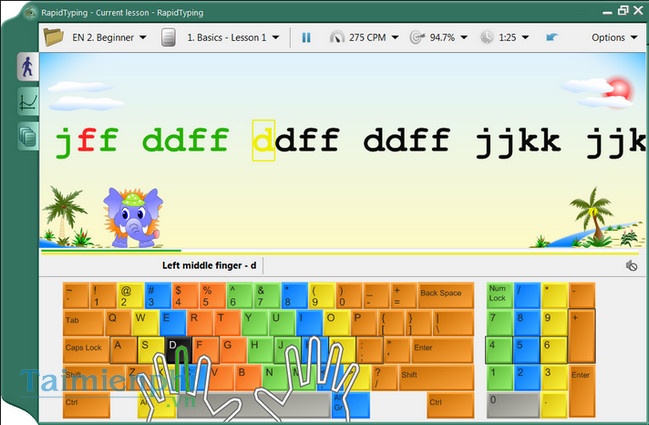Click the highlighted D key on keyboard
Viewport: 649px width, 425px height.
(178, 350)
